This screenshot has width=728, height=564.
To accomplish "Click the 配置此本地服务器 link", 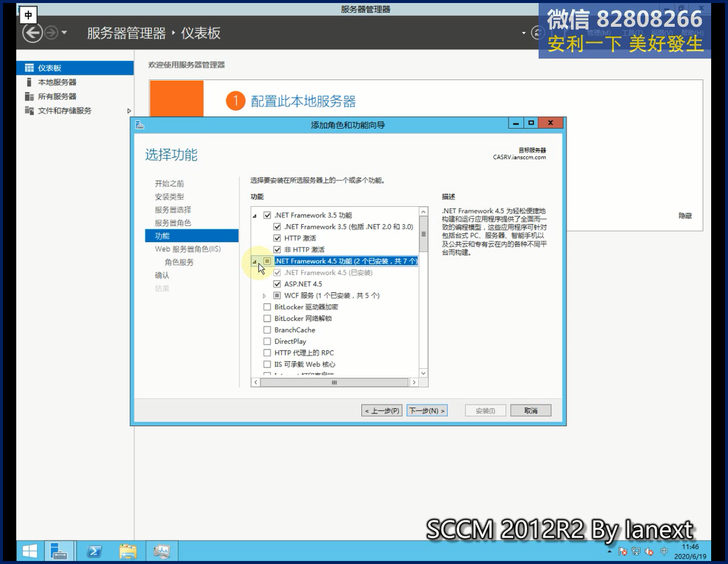I will 303,101.
